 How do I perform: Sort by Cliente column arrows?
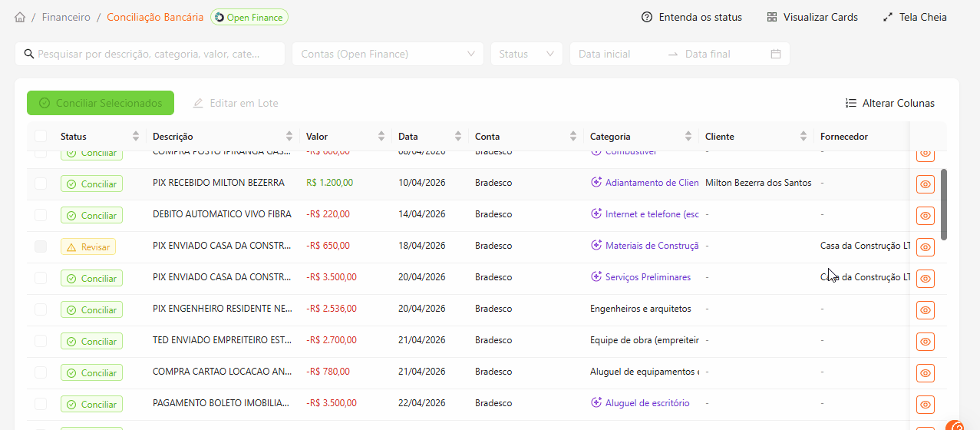pos(803,137)
